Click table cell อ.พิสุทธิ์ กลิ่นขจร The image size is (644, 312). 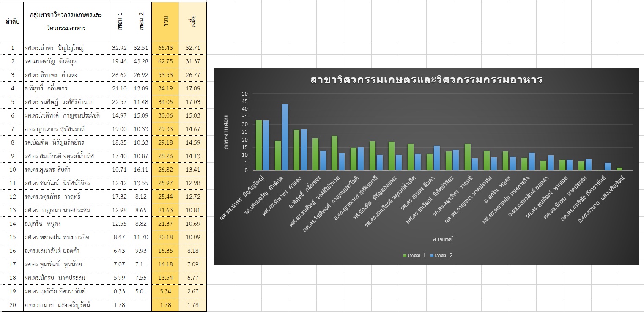pos(66,88)
